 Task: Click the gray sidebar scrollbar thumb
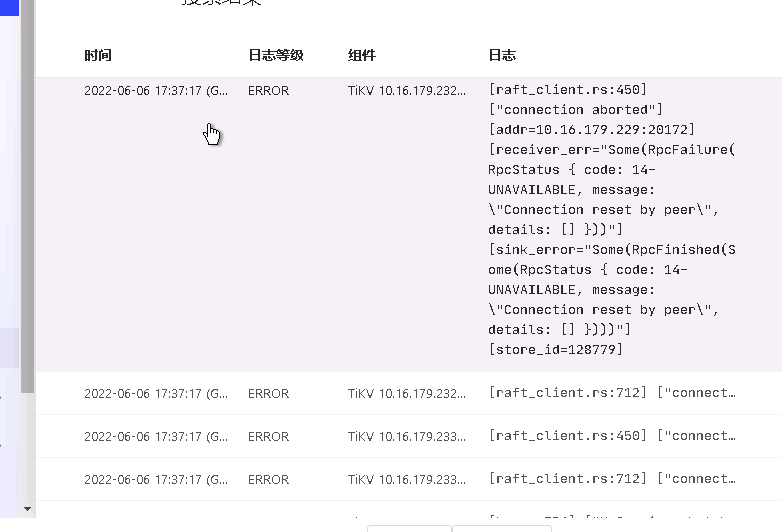tap(27, 196)
